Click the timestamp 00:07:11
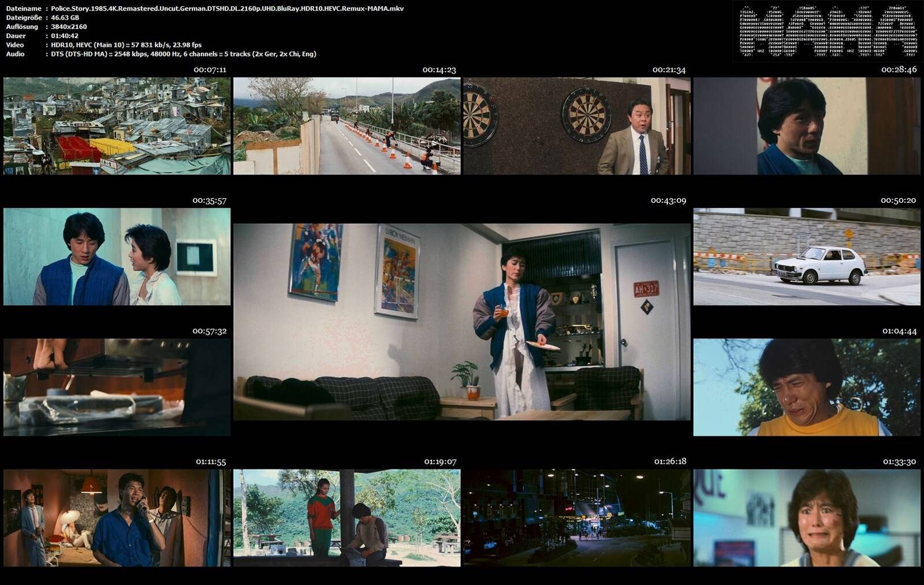This screenshot has height=585, width=924. click(210, 70)
